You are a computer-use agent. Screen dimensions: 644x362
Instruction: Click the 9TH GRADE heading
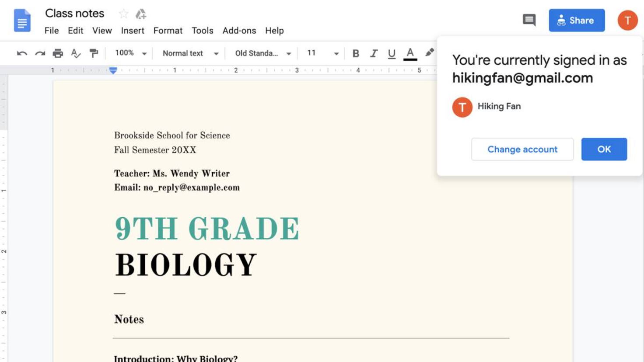tap(207, 229)
